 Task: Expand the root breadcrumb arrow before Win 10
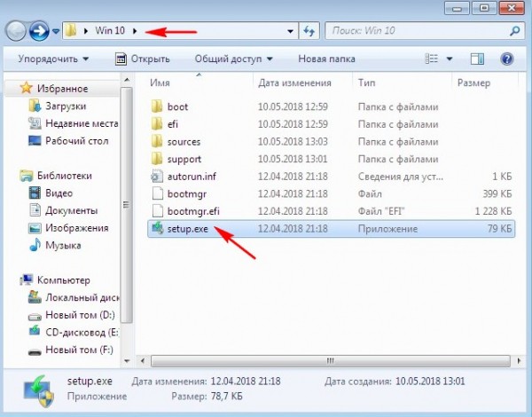(86, 31)
